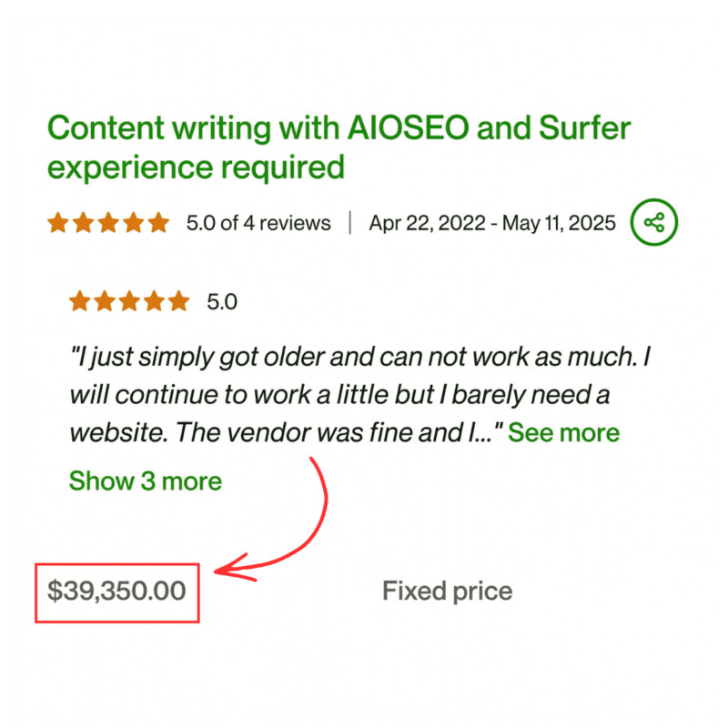728x728 pixels.
Task: Click the $39,350.00 price amount
Action: (x=116, y=591)
